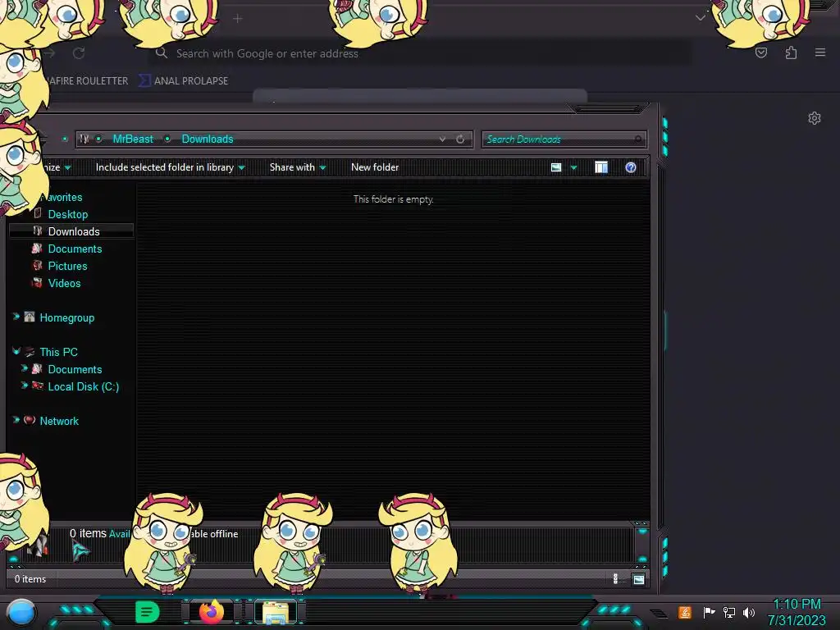The image size is (840, 630).
Task: Toggle the preview pane
Action: 601,167
